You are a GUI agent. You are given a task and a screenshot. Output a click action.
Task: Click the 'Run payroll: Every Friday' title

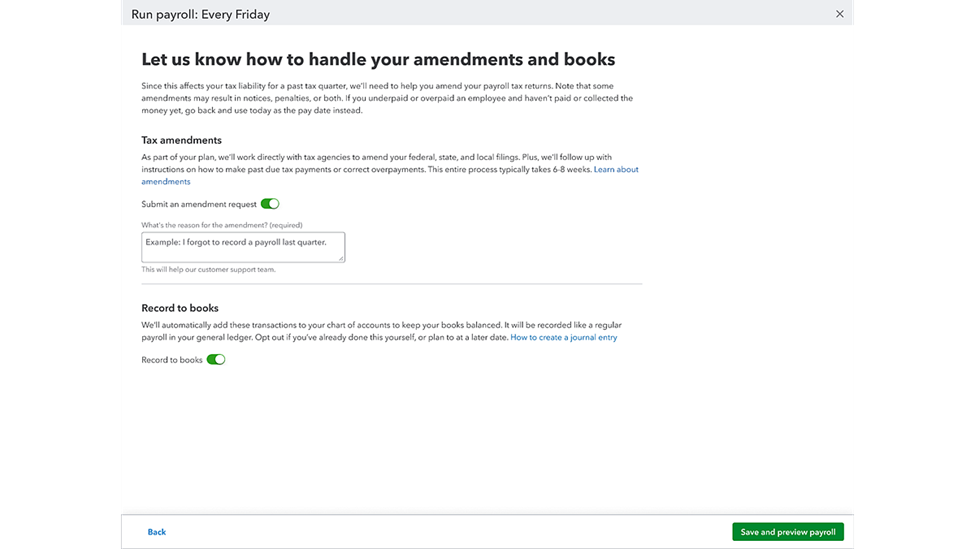pos(200,15)
